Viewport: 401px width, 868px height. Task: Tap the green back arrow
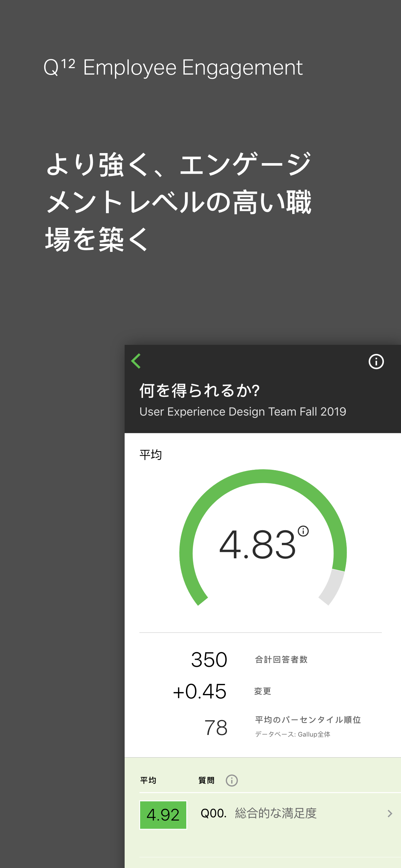point(136,361)
